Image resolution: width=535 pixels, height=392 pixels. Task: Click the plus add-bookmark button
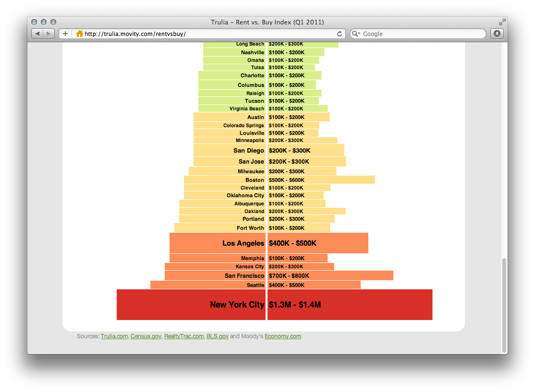pos(65,34)
